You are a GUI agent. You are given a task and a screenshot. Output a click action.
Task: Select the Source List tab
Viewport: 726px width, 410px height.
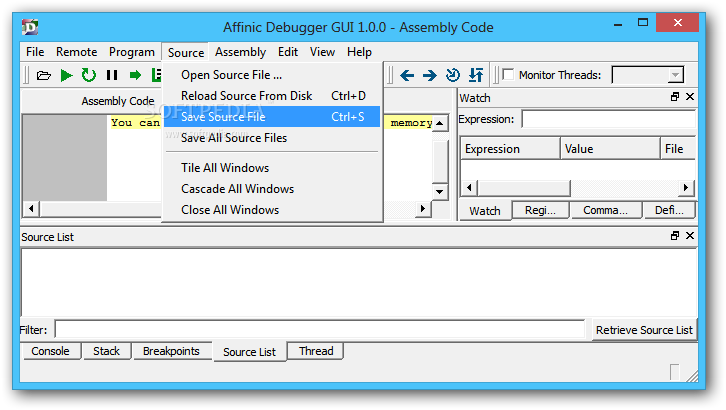tap(250, 352)
